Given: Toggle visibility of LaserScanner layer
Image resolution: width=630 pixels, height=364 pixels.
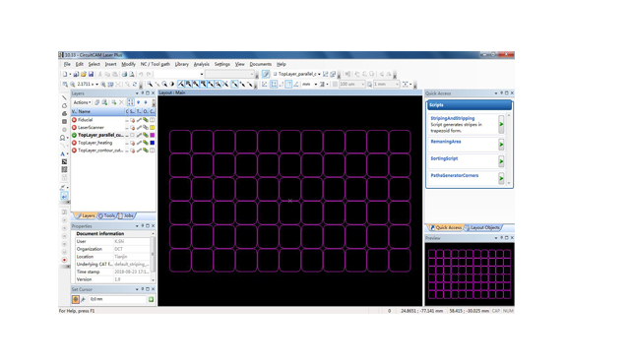Looking at the screenshot, I should point(74,128).
